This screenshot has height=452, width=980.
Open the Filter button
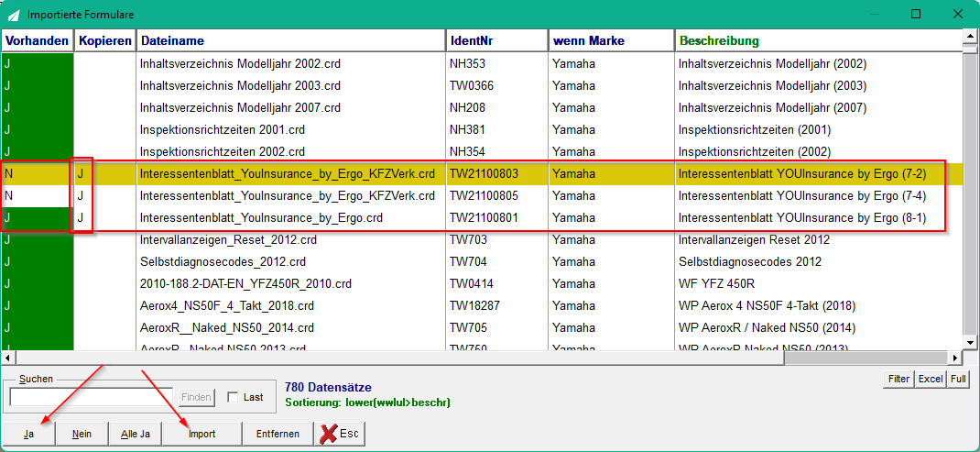point(898,379)
